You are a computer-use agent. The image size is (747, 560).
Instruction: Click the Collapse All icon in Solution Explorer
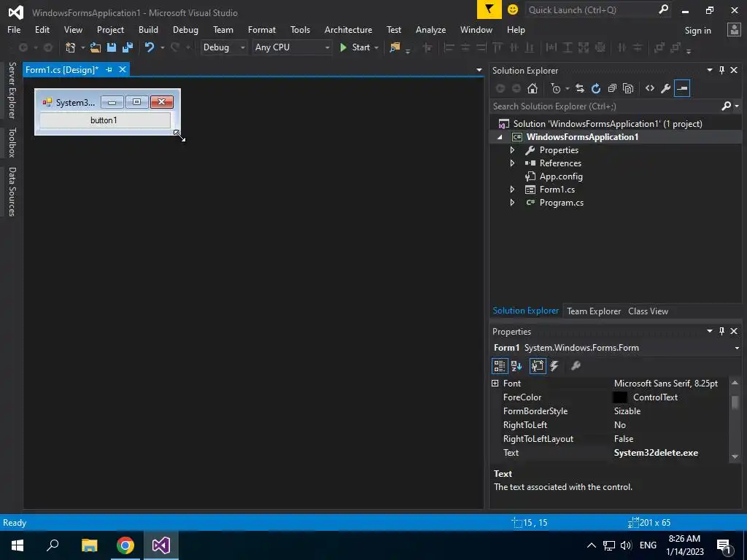tap(612, 88)
